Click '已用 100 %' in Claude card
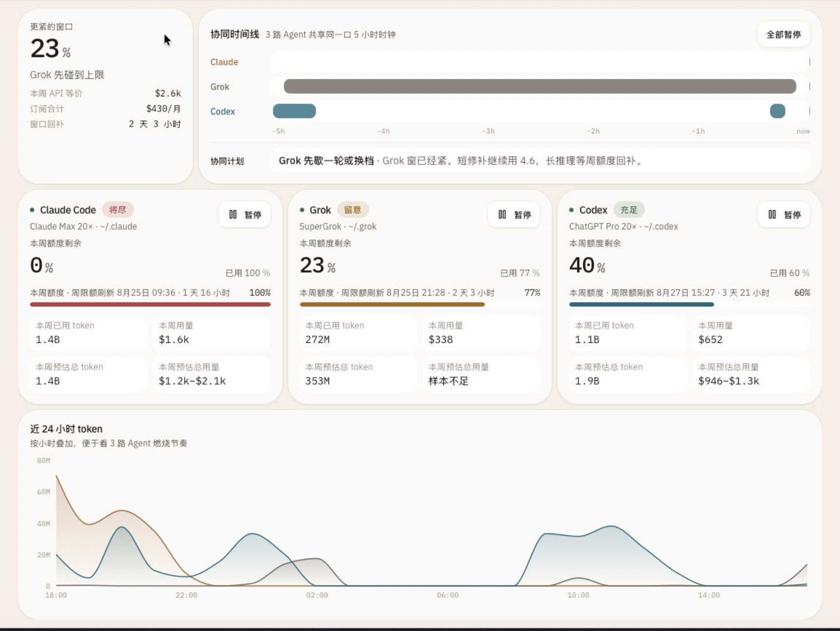Screen dimensions: 840x631 [x=248, y=273]
